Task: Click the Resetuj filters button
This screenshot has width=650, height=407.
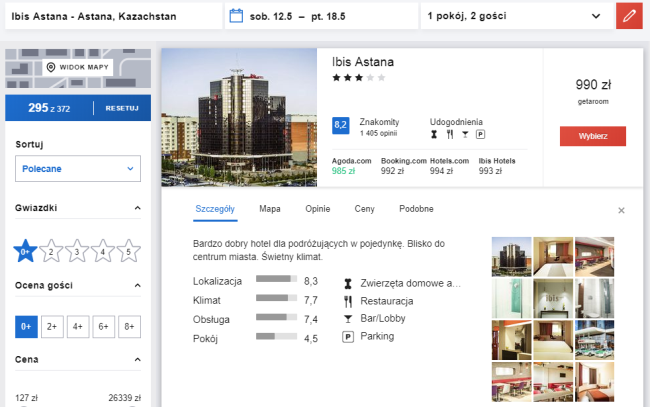Action: [121, 108]
